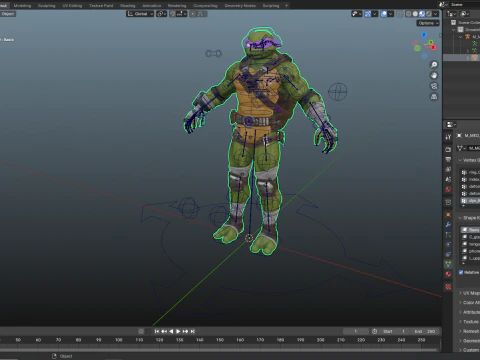Click the red X axis on gizmo
480x360 pixels.
point(433,47)
